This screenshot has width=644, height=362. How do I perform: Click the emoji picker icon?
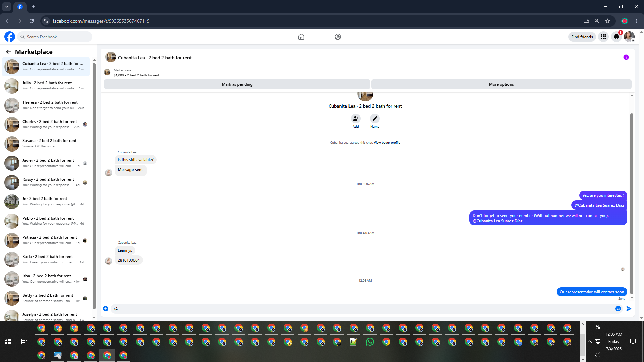click(618, 309)
